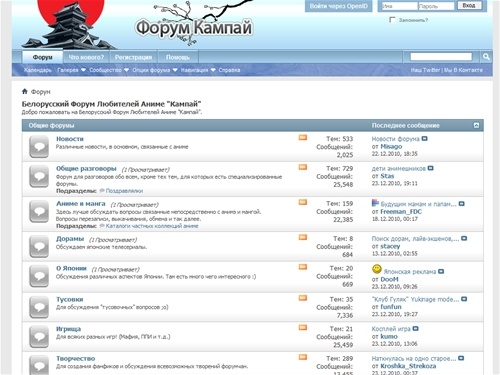
Task: Click the Войти через OpenID button
Action: click(338, 6)
